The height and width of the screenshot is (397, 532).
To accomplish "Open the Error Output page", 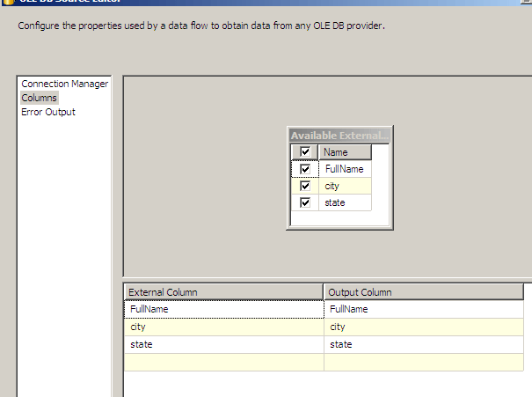I will tap(48, 112).
